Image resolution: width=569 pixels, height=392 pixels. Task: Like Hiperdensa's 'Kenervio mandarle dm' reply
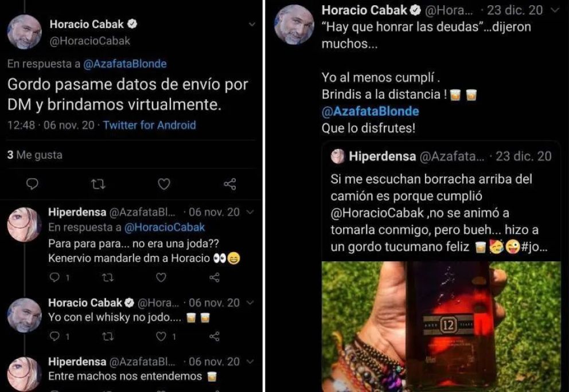[161, 277]
